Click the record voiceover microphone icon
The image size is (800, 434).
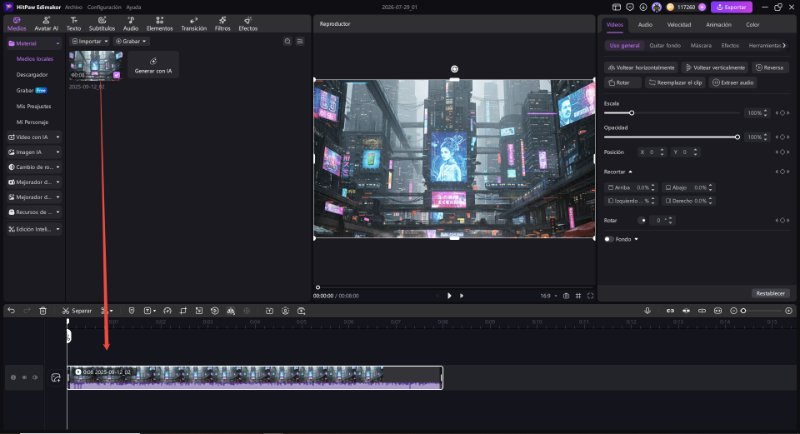(647, 311)
